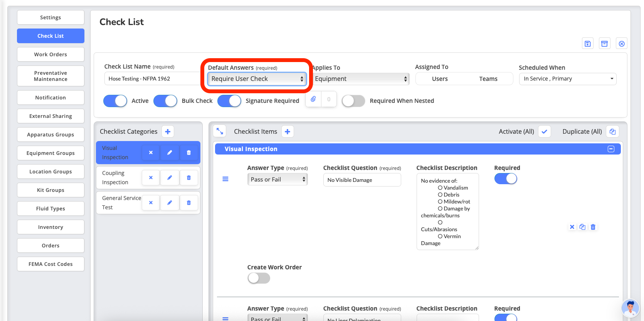
Task: Open the Scheduled When dropdown
Action: tap(567, 79)
